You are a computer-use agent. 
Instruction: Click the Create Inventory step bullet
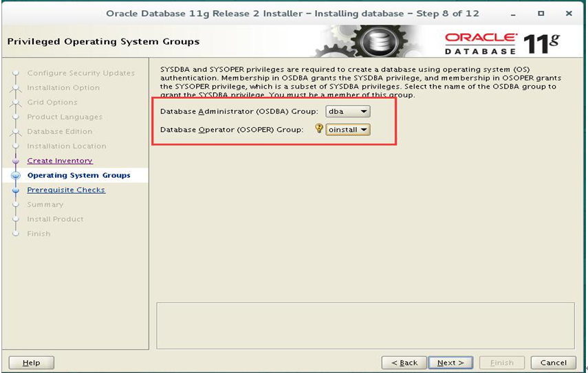[x=16, y=161]
